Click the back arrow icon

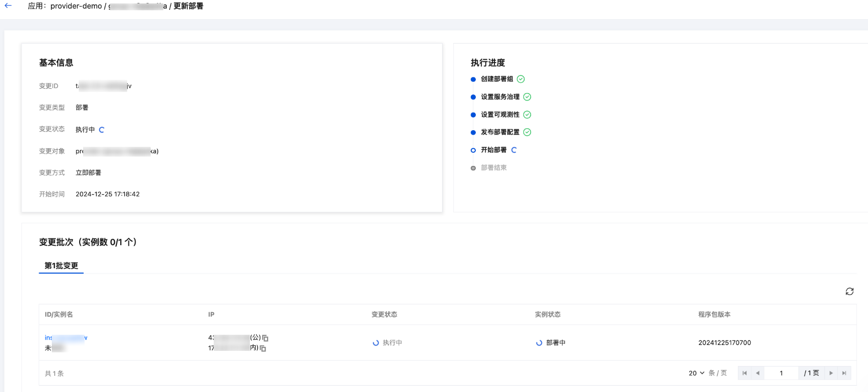[8, 6]
